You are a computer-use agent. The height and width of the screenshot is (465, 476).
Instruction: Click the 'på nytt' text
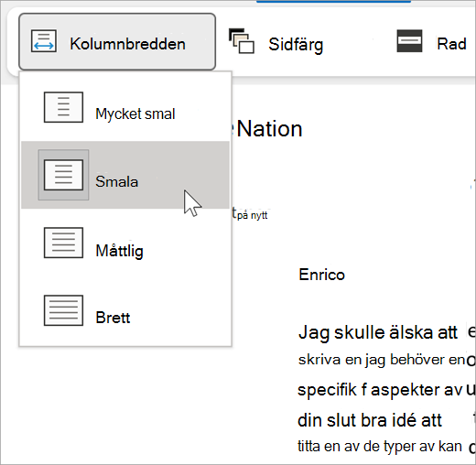pos(253,215)
